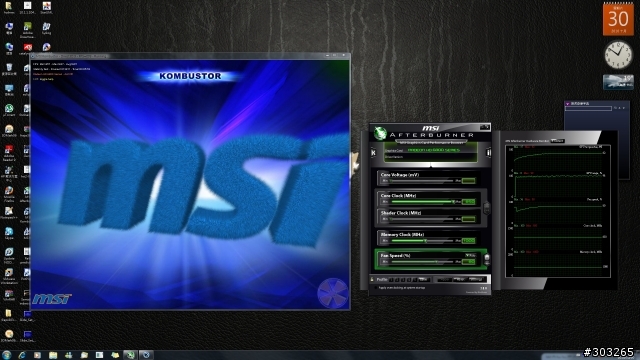The width and height of the screenshot is (640, 360).
Task: Click the lock icon next to Profile
Action: tap(372, 280)
